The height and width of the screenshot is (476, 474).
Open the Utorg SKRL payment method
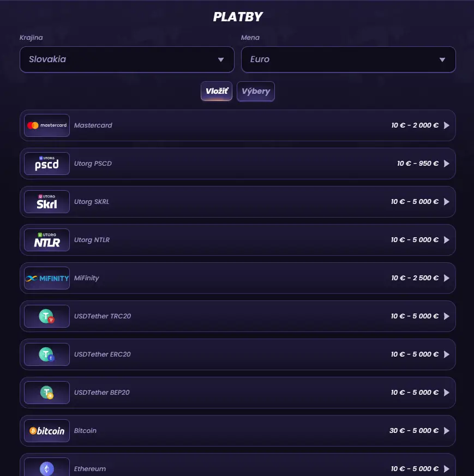coord(238,202)
